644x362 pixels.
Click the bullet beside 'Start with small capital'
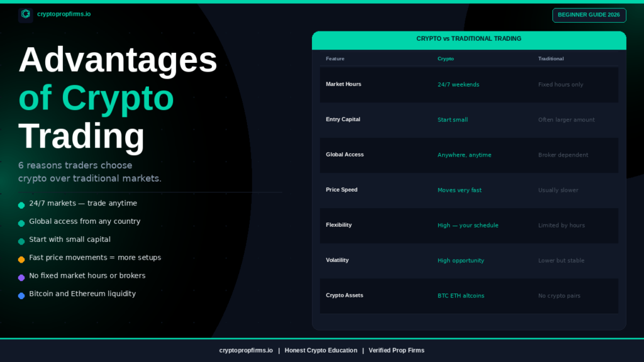coord(21,241)
